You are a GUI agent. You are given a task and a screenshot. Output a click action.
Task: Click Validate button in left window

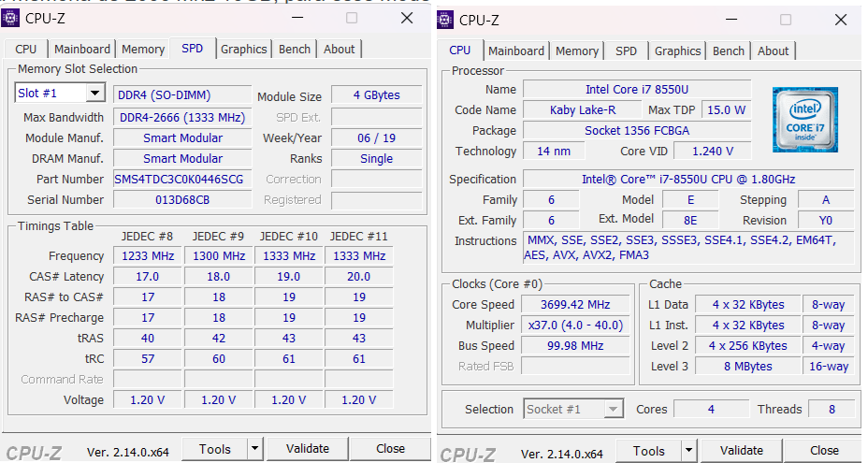(x=308, y=449)
